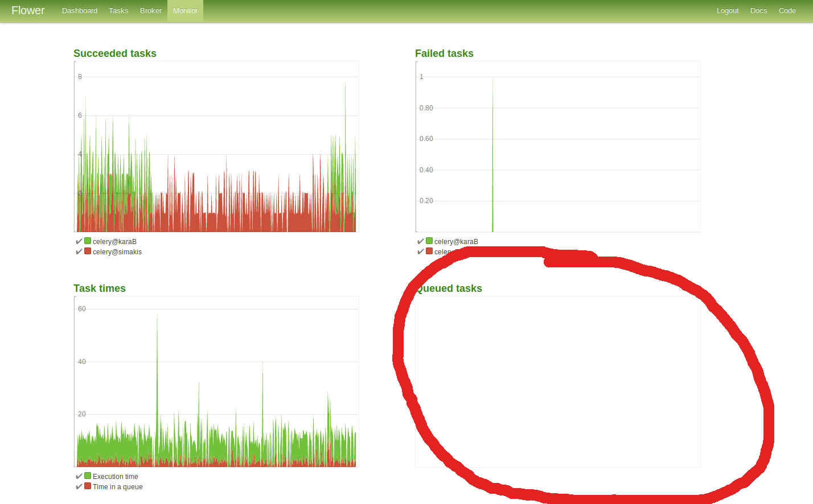Open the Flower brand home link
This screenshot has height=504, width=813.
pyautogui.click(x=28, y=11)
